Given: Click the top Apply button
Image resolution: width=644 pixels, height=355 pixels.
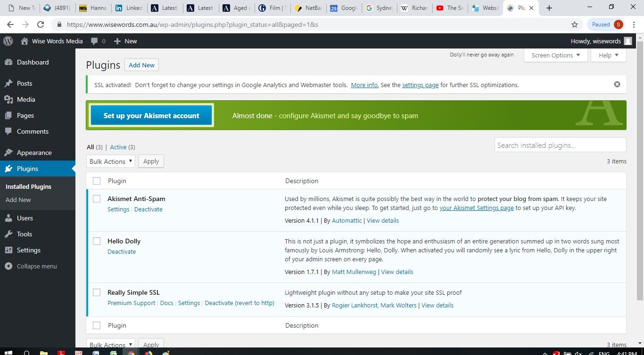Looking at the screenshot, I should click(x=151, y=161).
